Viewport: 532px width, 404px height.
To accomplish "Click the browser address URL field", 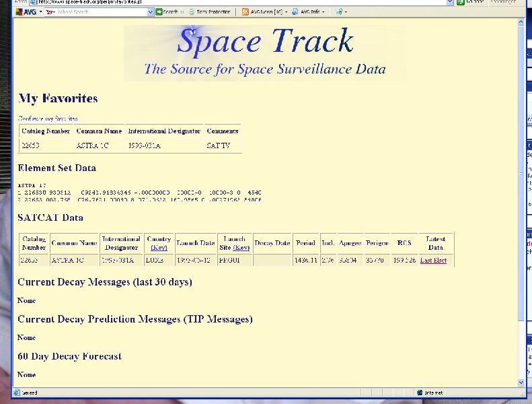I will (x=241, y=2).
